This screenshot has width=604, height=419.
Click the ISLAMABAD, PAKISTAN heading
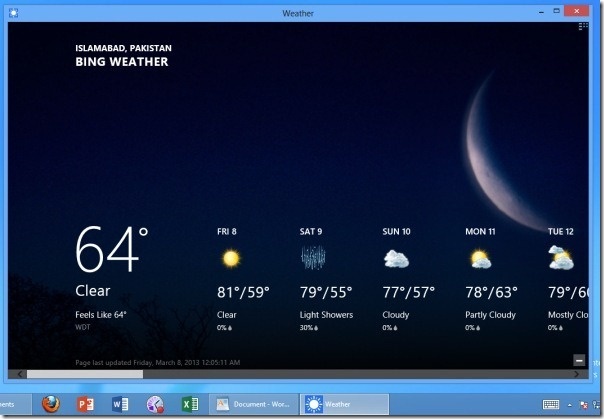(x=123, y=48)
